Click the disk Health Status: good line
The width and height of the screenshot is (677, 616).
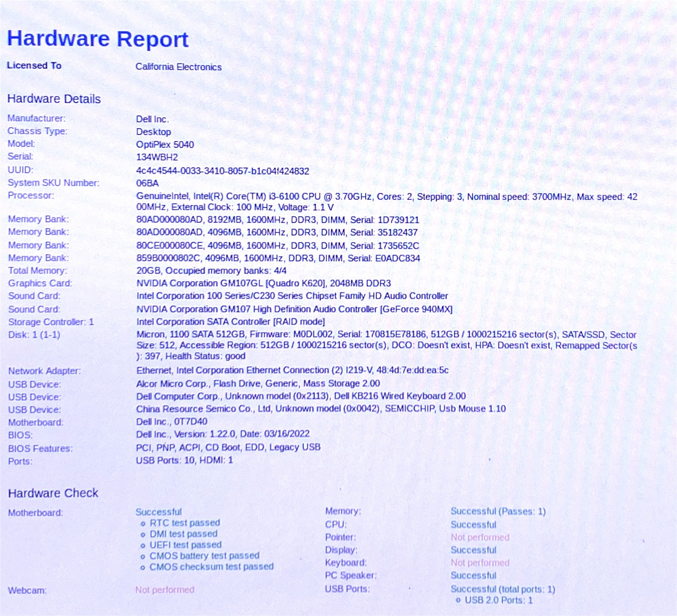pyautogui.click(x=191, y=356)
